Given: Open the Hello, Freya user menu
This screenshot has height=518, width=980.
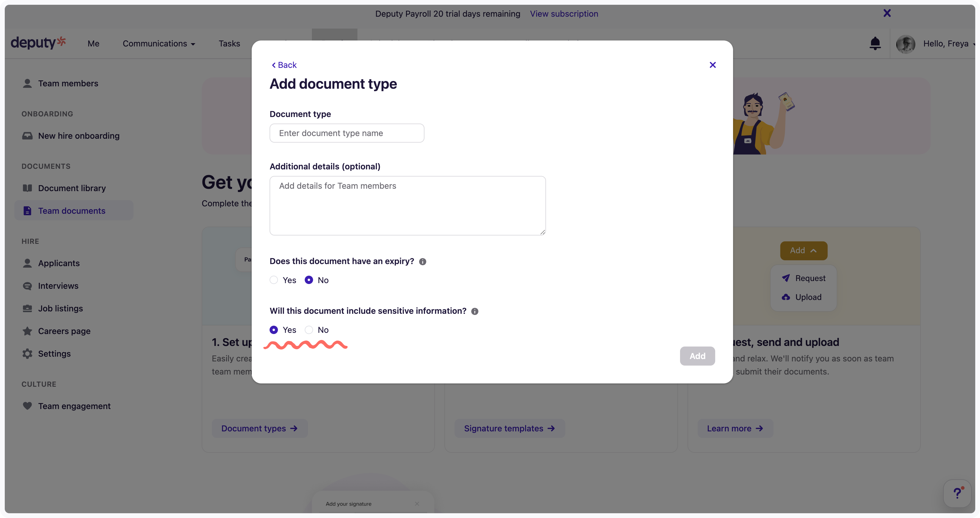Looking at the screenshot, I should point(945,44).
